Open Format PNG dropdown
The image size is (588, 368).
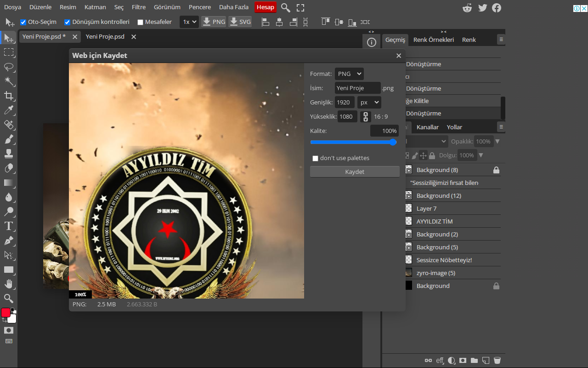click(x=349, y=74)
